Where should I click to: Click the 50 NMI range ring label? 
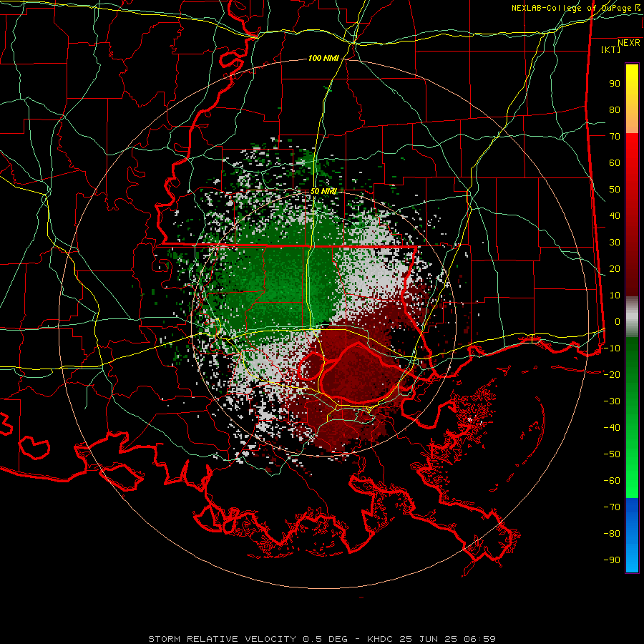point(323,191)
